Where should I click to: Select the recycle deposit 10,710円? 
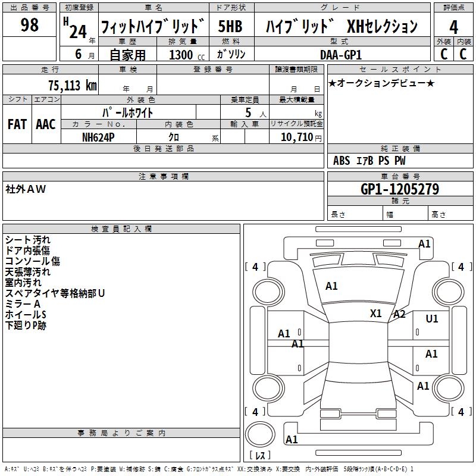coord(301,137)
